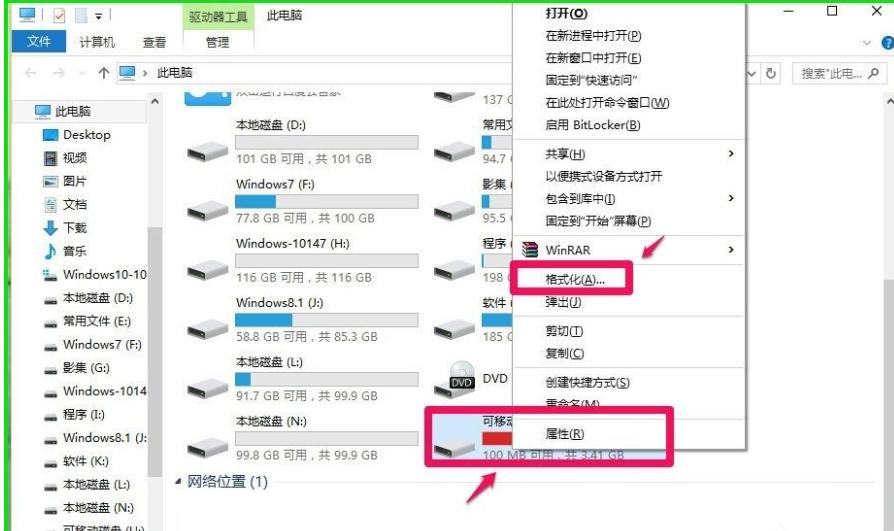Open the 文件 menu button

pos(39,42)
